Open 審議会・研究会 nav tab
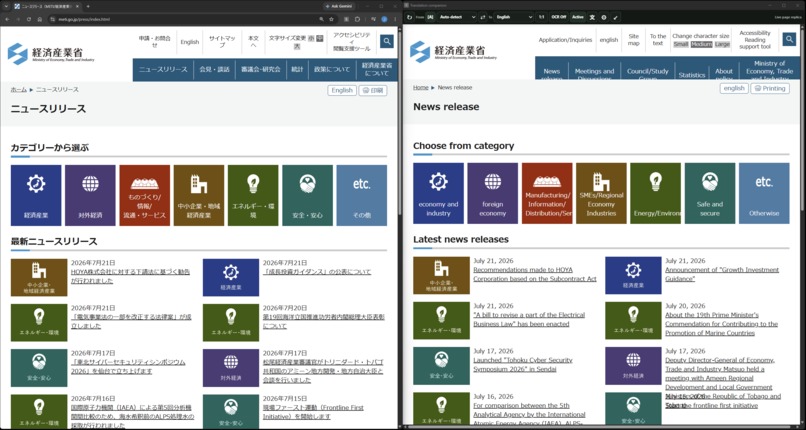Image resolution: width=806 pixels, height=430 pixels. [261, 69]
